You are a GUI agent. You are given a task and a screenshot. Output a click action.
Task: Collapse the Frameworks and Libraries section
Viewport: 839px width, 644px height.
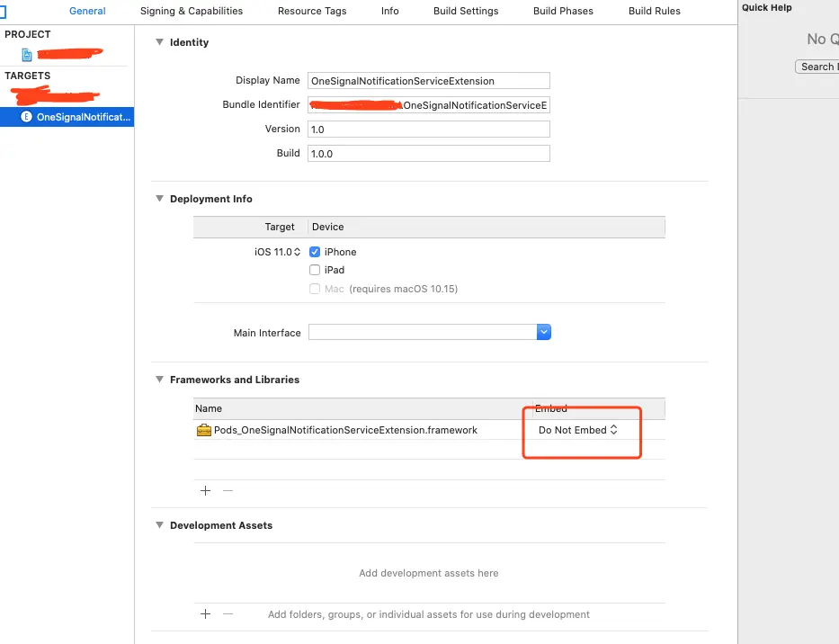159,379
